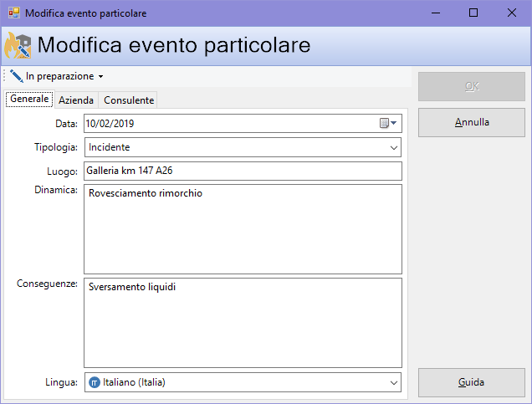
Task: Expand the Tipologia combo box
Action: 394,147
